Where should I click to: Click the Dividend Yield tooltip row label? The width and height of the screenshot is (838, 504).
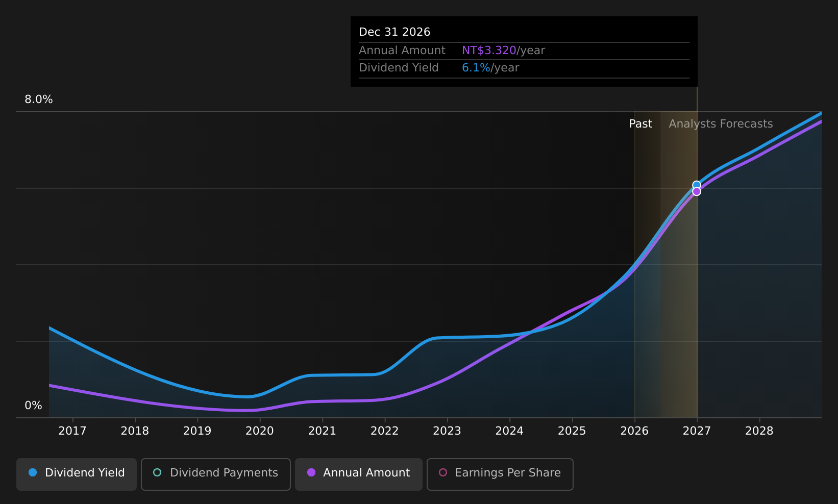399,68
